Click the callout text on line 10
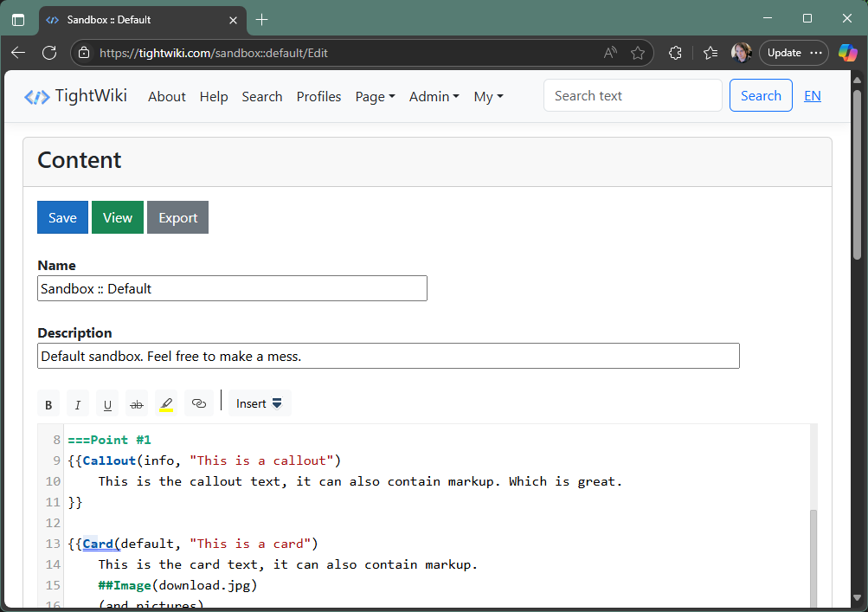 click(360, 481)
